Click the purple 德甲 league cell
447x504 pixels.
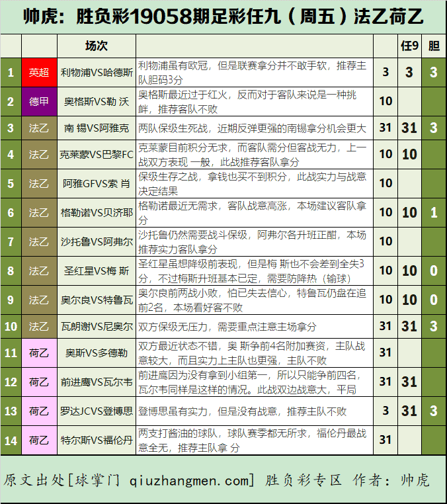click(x=39, y=102)
